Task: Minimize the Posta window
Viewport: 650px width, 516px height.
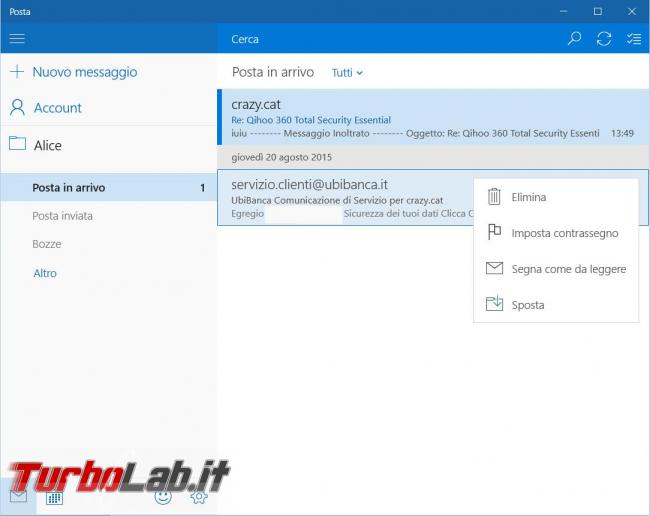Action: 563,11
